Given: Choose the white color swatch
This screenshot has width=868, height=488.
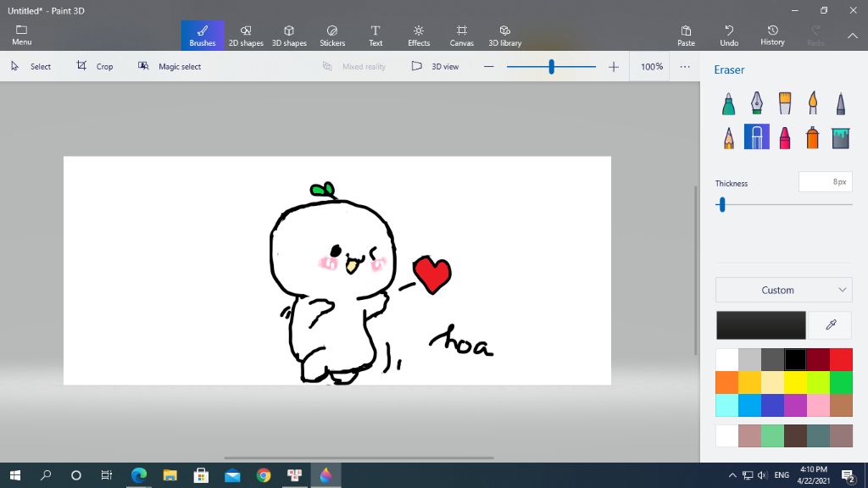Looking at the screenshot, I should 726,359.
